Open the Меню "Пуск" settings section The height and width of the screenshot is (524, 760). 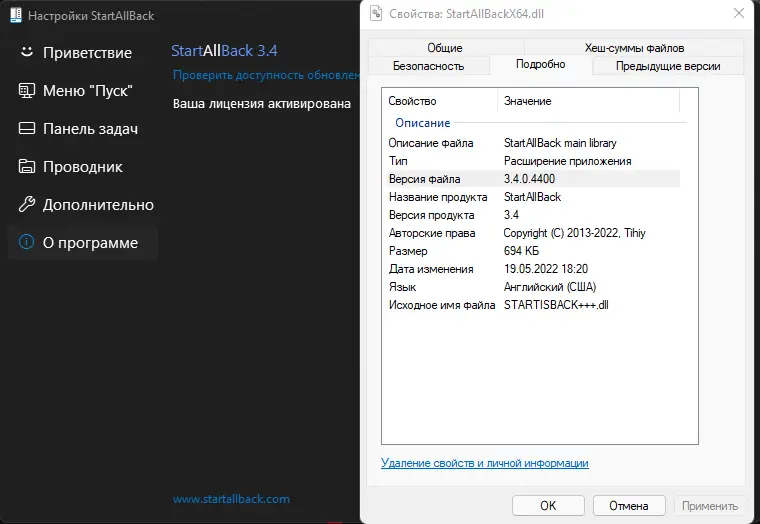(82, 90)
